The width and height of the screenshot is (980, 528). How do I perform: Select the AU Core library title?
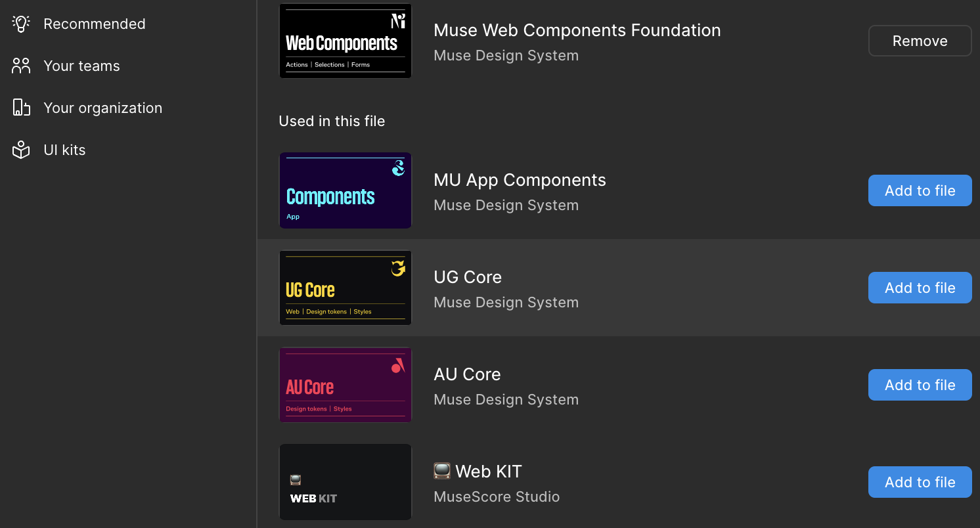tap(467, 374)
